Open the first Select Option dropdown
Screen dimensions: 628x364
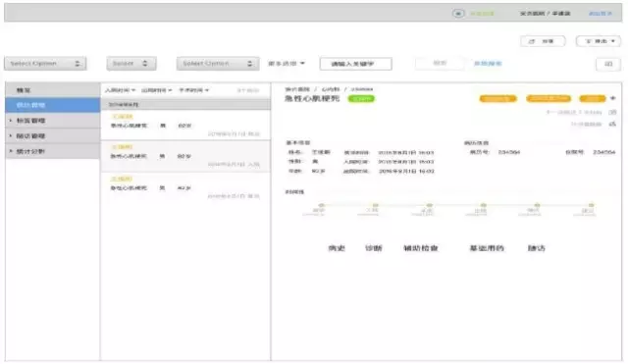coord(45,64)
